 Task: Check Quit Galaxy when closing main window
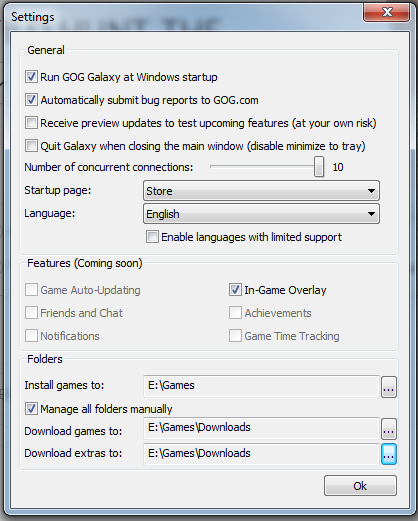[x=31, y=146]
